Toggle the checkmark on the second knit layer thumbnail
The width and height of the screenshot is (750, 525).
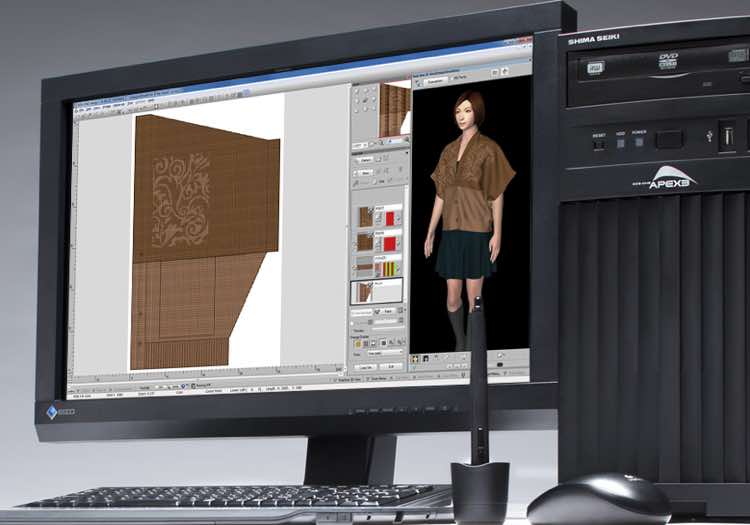pos(371,233)
